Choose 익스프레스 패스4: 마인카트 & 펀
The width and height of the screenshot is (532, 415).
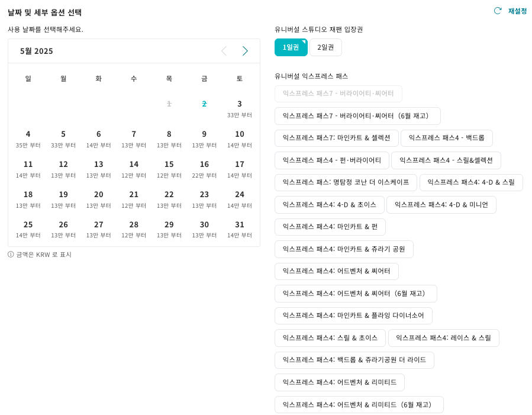tap(330, 227)
